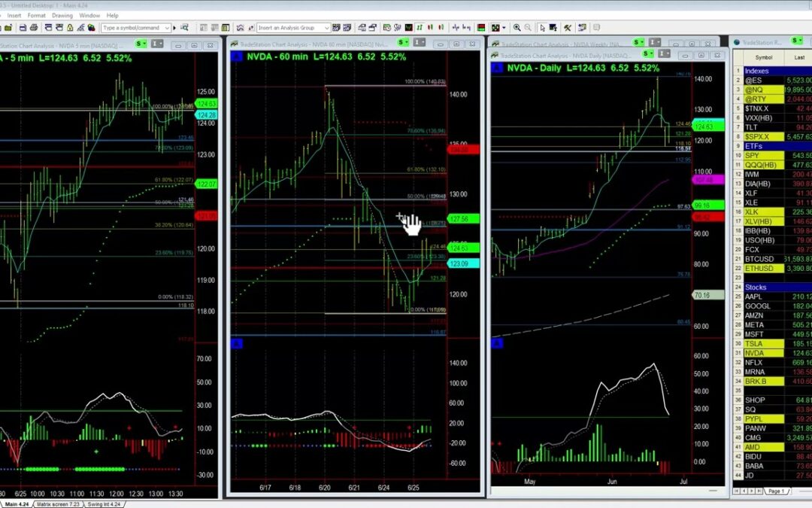The height and width of the screenshot is (508, 812).
Task: Click the 'Symbol' column header in the watchlist
Action: (763, 57)
